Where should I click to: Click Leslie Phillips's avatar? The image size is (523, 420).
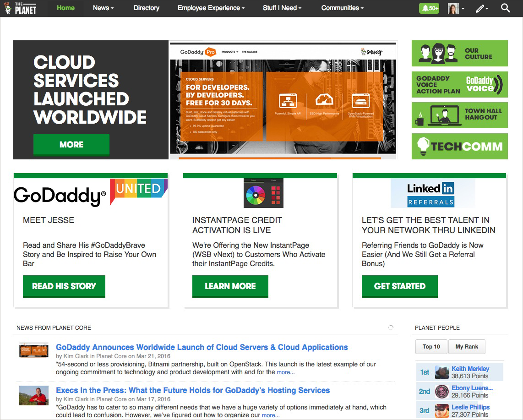442,411
